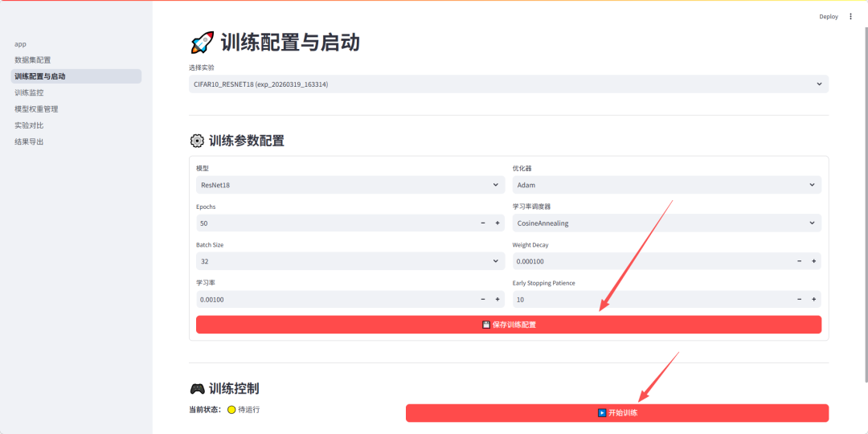868x434 pixels.
Task: Click the Epochs number input field
Action: (x=334, y=223)
